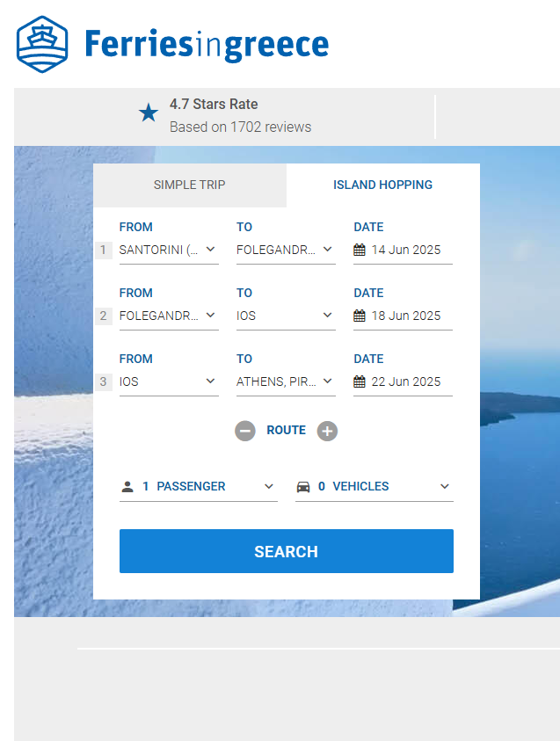
Task: Click the blue star rating icon
Action: pyautogui.click(x=149, y=113)
